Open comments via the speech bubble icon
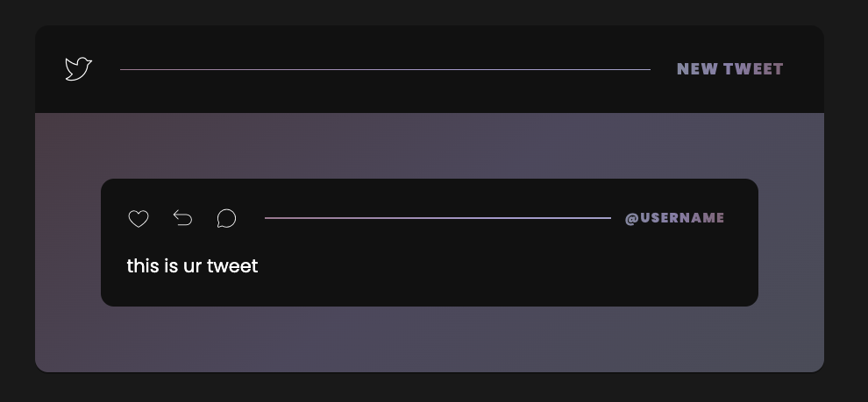This screenshot has height=402, width=868. click(226, 218)
